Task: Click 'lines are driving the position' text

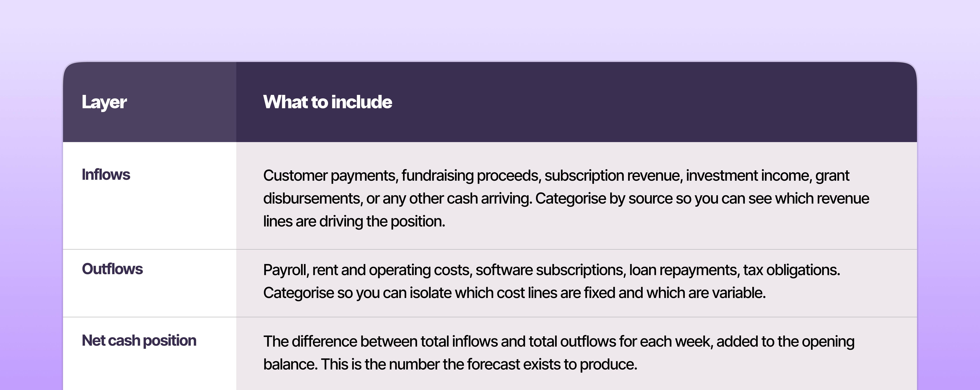Action: click(354, 221)
